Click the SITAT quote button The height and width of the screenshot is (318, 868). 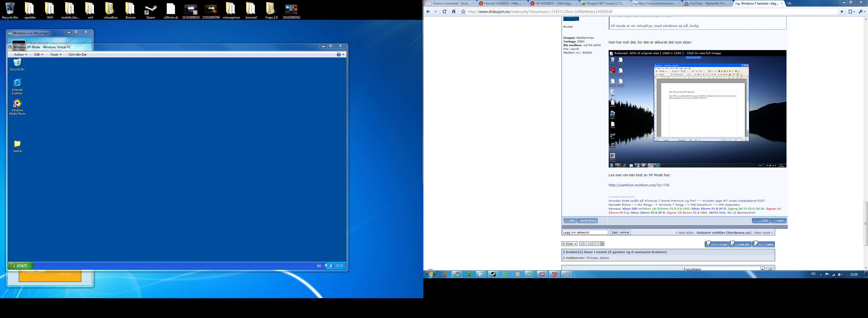pyautogui.click(x=761, y=221)
